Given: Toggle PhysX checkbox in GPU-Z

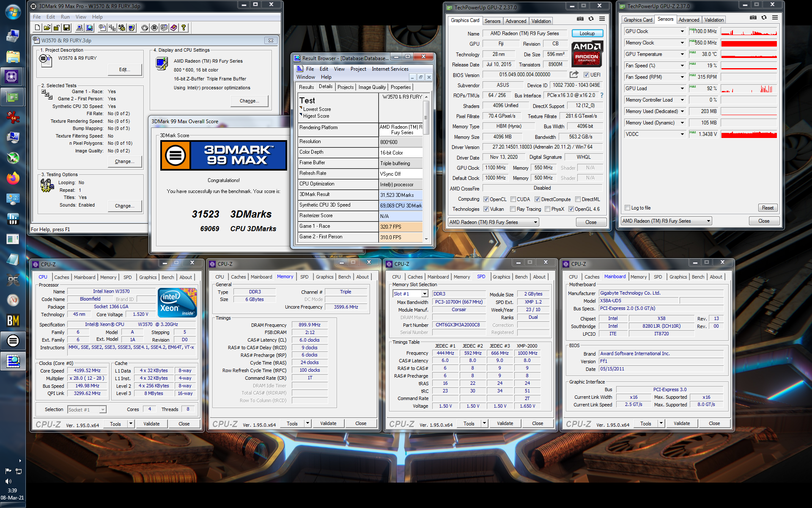Looking at the screenshot, I should tap(548, 209).
